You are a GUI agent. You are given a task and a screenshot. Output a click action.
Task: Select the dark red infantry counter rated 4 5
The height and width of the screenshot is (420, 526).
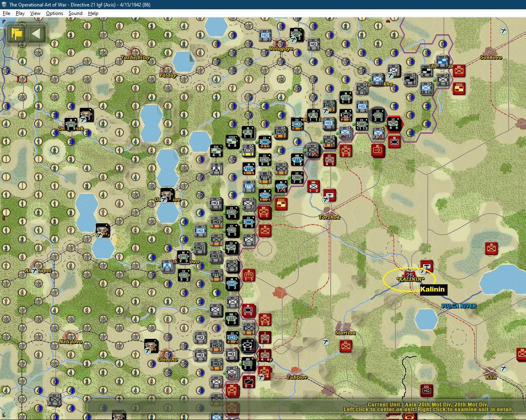[330, 160]
